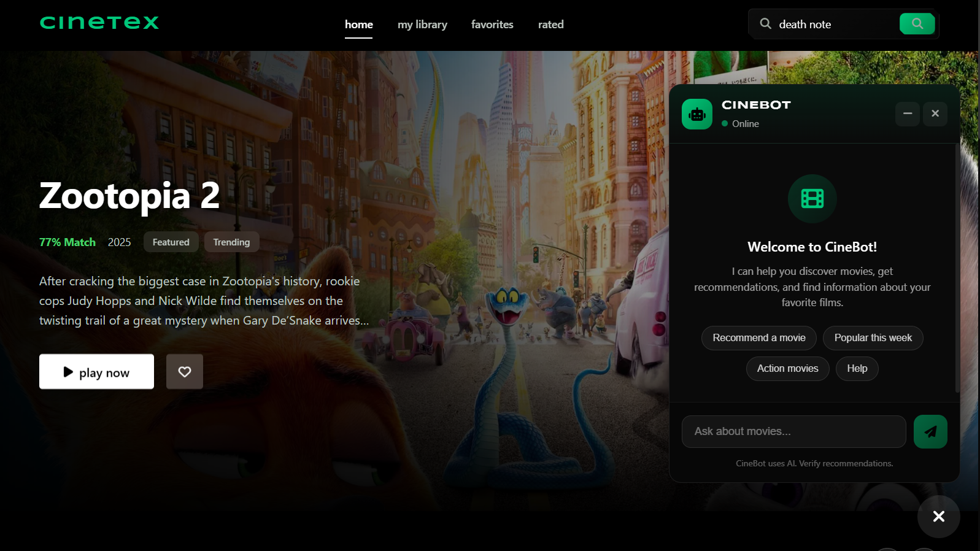Screen dimensions: 980x551
Task: Close the CineBot panel header X
Action: [935, 114]
